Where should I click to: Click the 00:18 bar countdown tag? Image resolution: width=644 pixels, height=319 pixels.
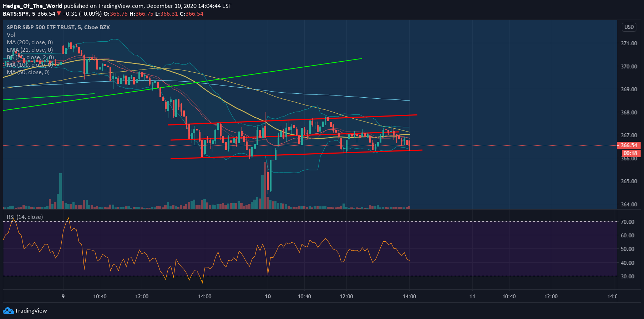pos(631,153)
